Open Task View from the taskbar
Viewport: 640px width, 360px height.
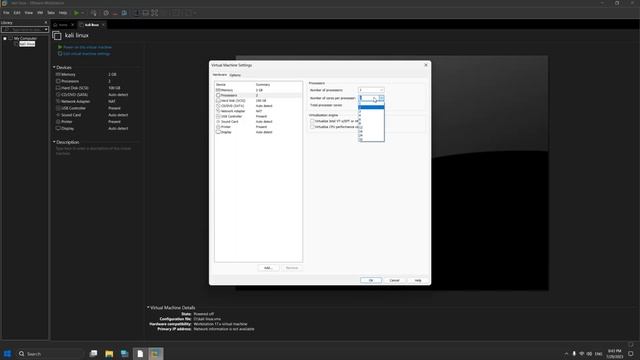click(x=93, y=353)
